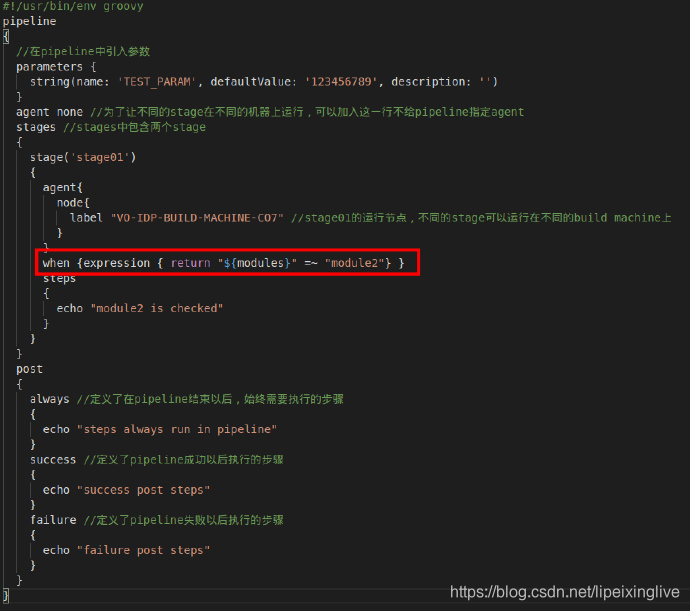The height and width of the screenshot is (611, 690).
Task: Click the 'when {expression' text
Action: pos(96,263)
